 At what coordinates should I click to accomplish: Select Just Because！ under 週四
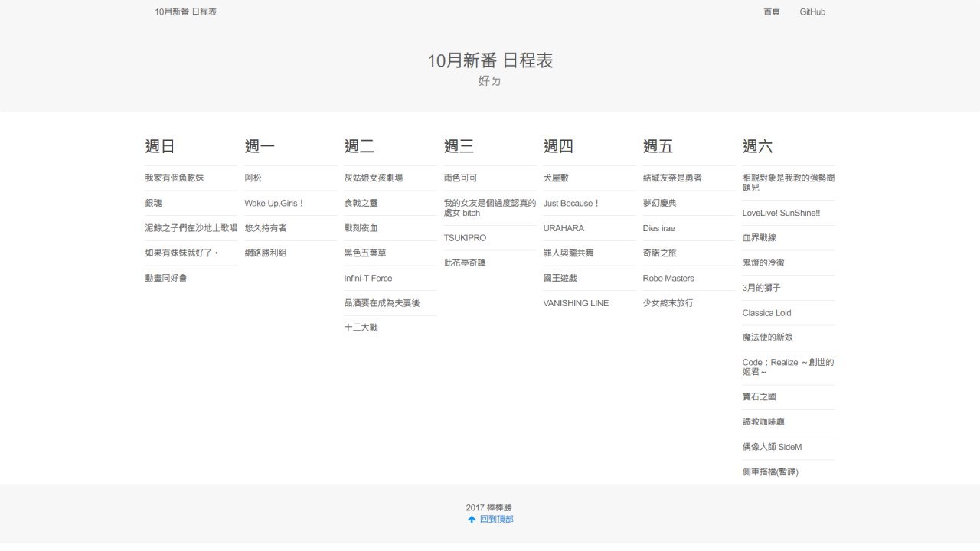(x=571, y=203)
